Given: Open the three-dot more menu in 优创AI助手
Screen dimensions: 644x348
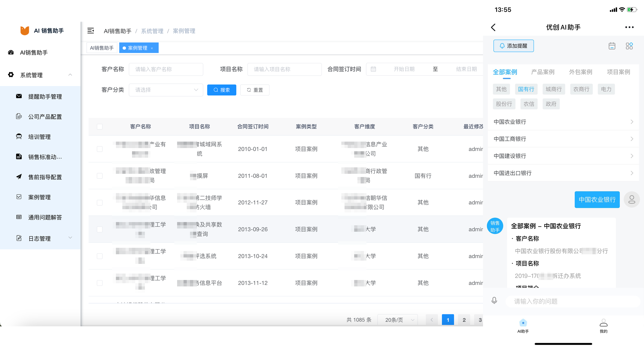Looking at the screenshot, I should click(x=629, y=27).
